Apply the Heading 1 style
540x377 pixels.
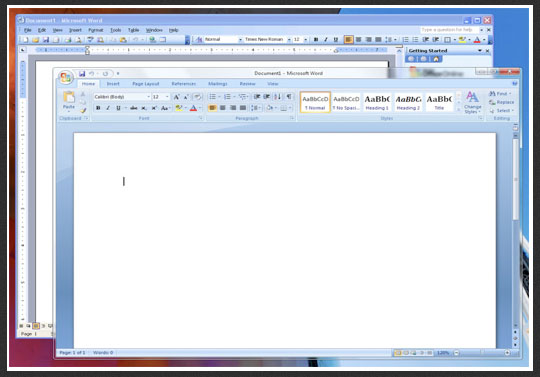[x=377, y=102]
